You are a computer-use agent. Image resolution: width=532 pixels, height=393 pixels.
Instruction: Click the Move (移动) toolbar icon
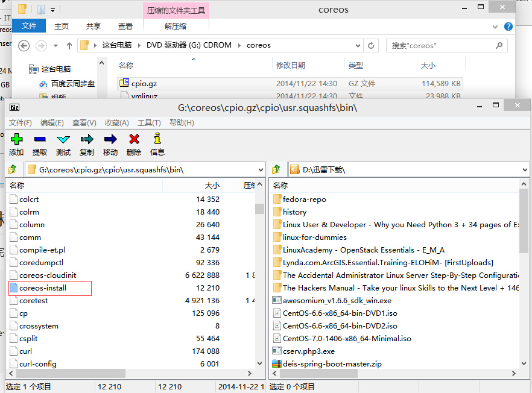coord(110,139)
